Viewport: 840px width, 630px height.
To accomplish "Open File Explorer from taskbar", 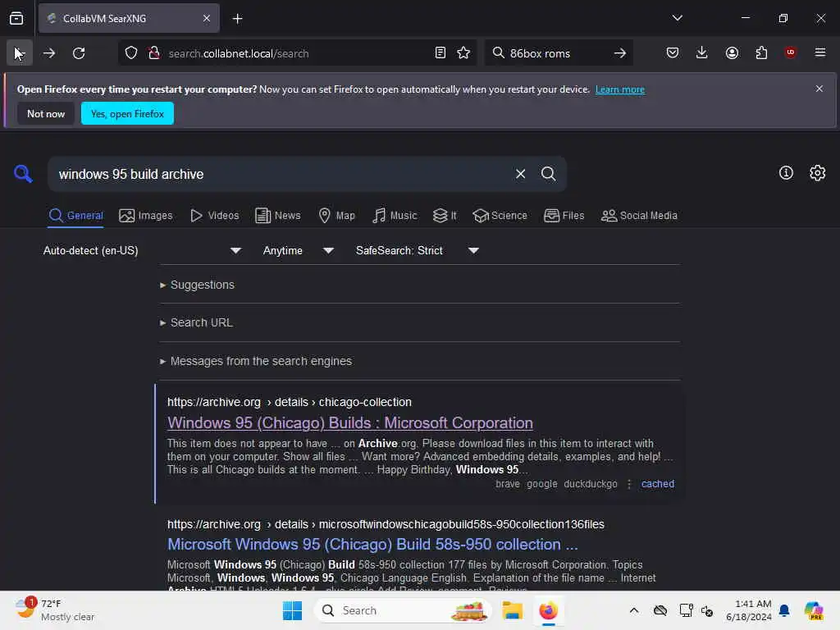I will tap(512, 610).
